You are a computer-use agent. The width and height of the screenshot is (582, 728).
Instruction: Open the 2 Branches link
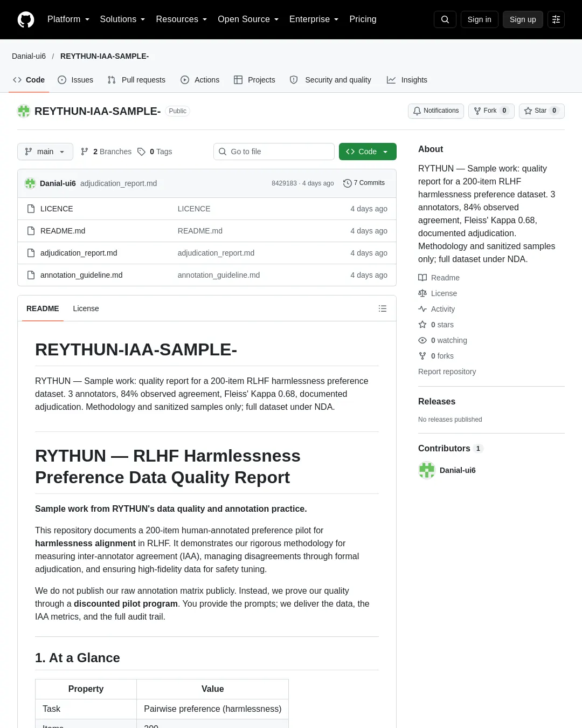point(106,152)
